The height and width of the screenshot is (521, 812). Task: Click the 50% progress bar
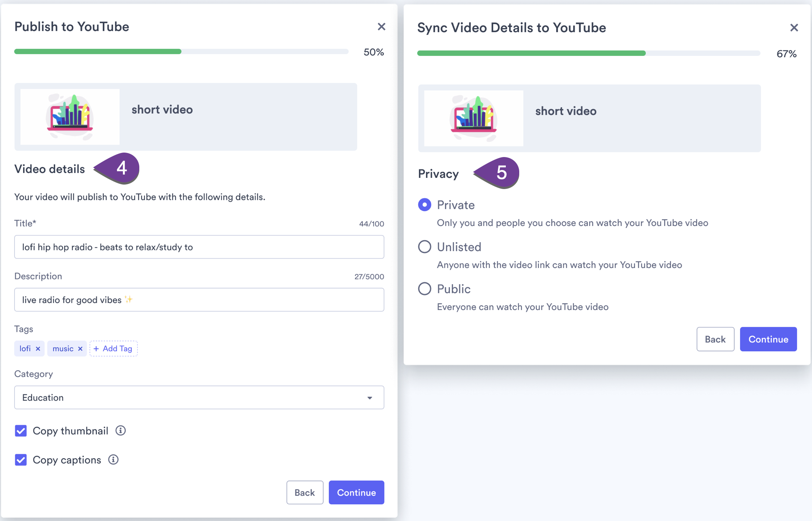point(181,51)
